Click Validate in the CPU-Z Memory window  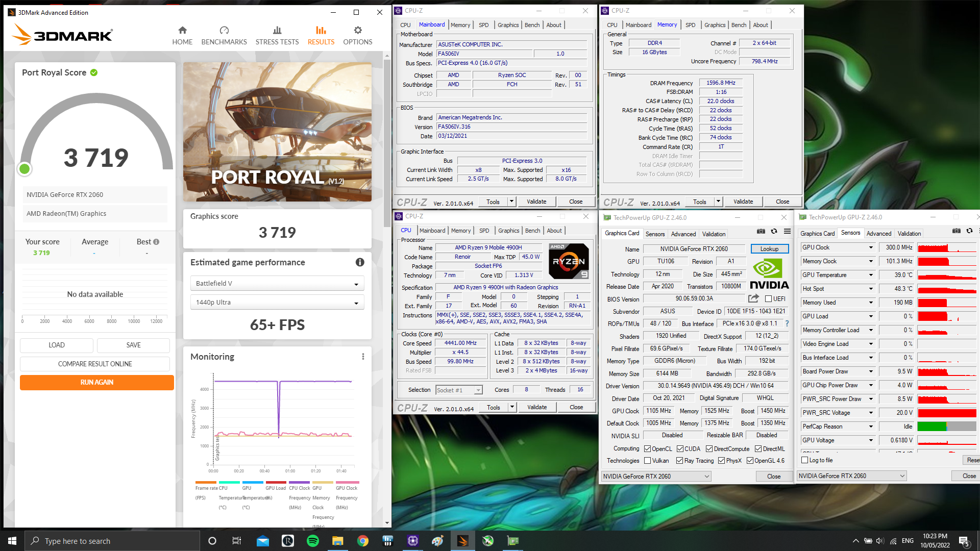743,202
